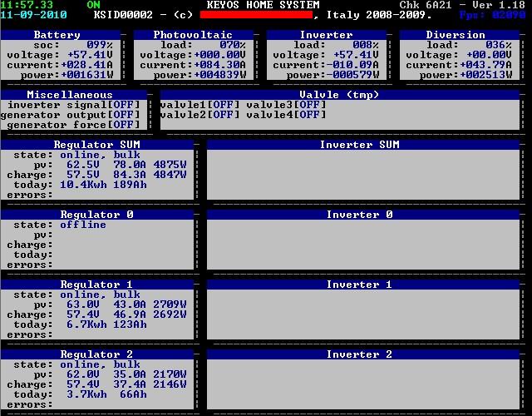
Task: Click Regulator SUM state online, bulk
Action: coord(100,155)
